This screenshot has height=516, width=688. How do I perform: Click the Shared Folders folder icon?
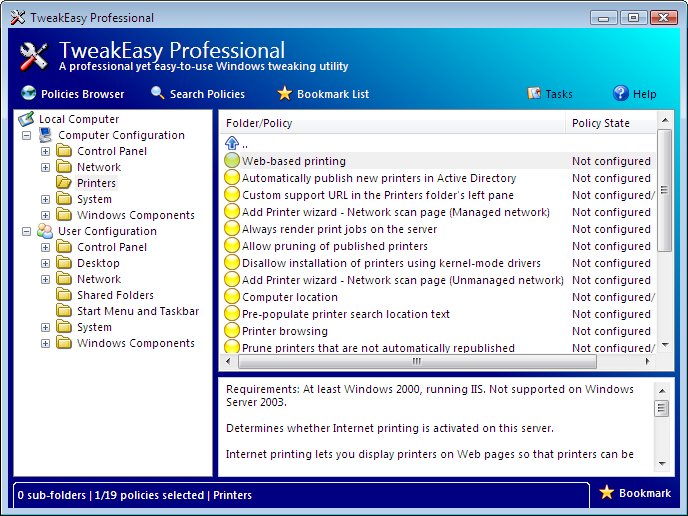64,295
